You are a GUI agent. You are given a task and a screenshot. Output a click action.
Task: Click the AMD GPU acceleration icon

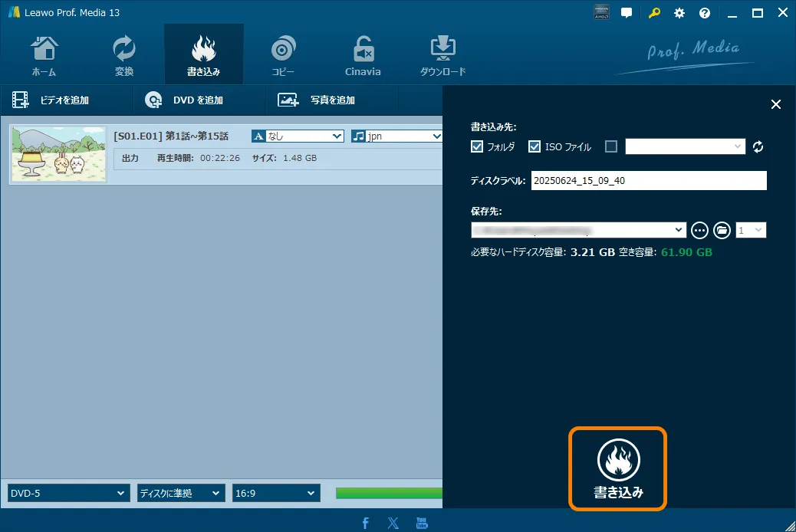(601, 13)
